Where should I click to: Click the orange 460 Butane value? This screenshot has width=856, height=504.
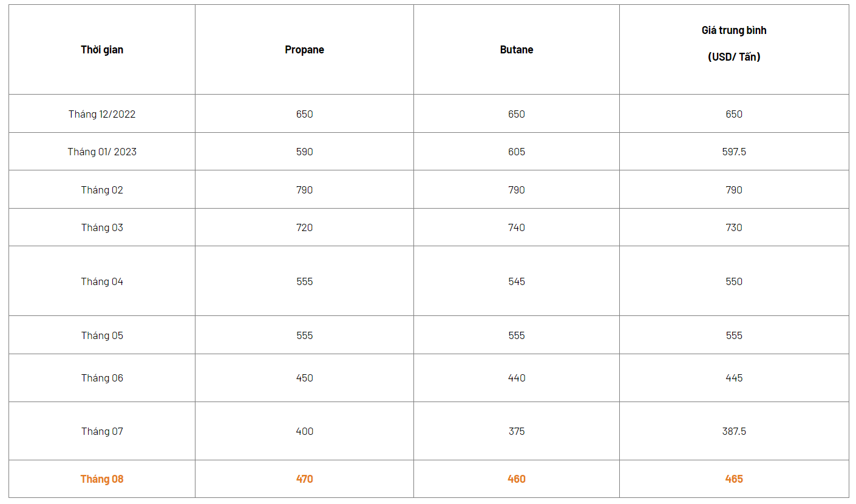coord(517,479)
